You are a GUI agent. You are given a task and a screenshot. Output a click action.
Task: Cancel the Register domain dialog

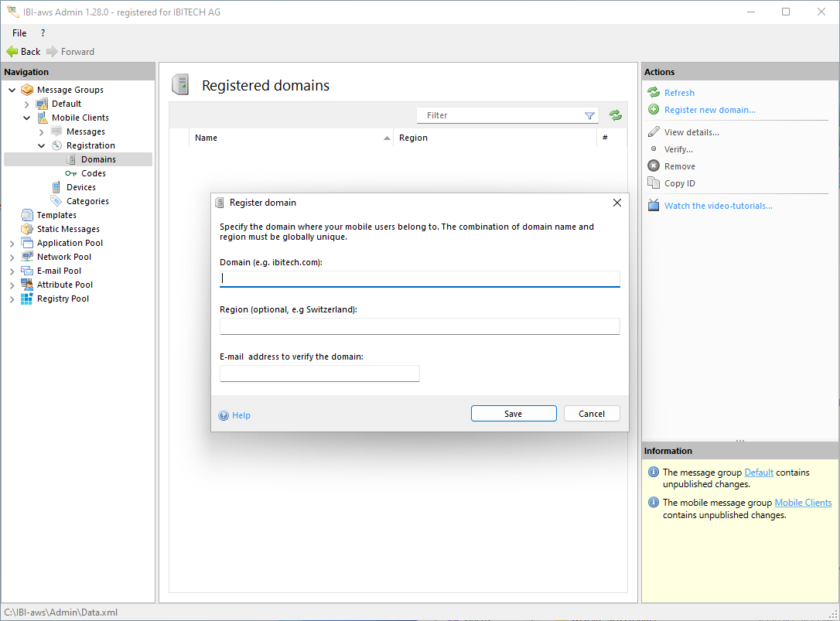pos(591,414)
